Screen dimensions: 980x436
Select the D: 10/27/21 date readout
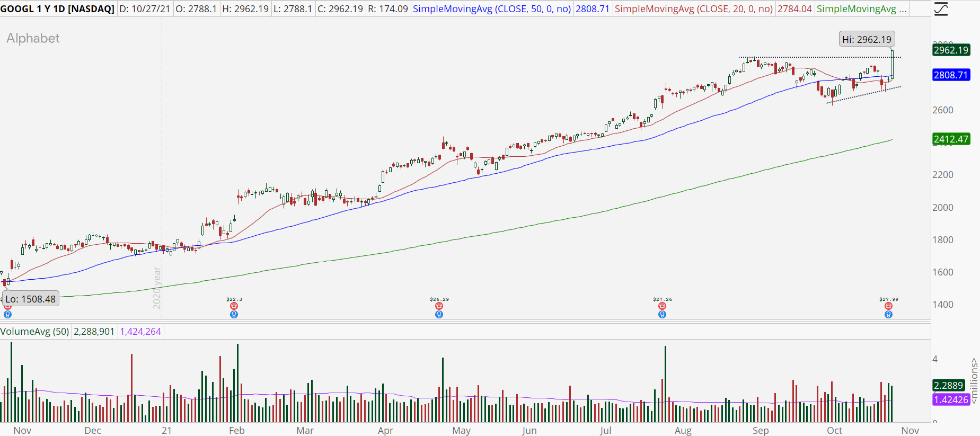145,9
